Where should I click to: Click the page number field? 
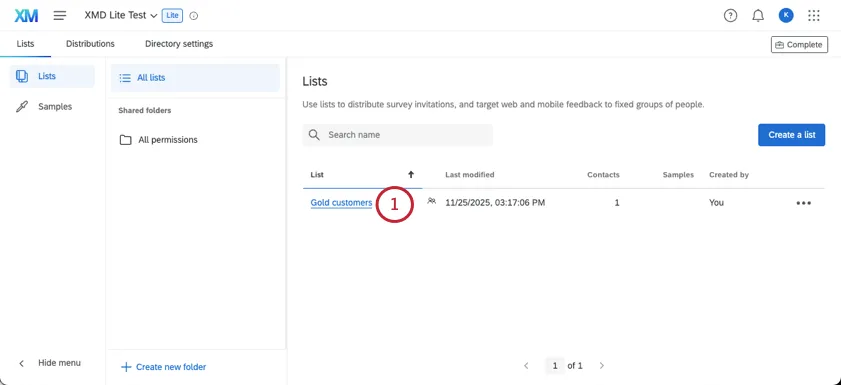555,366
